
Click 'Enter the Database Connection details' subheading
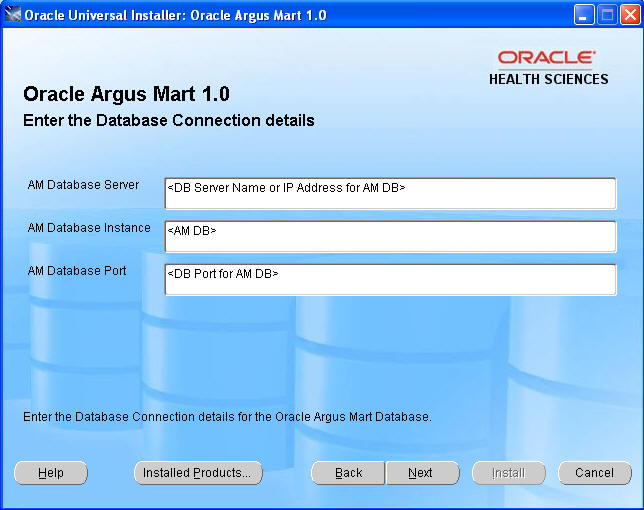pos(169,121)
